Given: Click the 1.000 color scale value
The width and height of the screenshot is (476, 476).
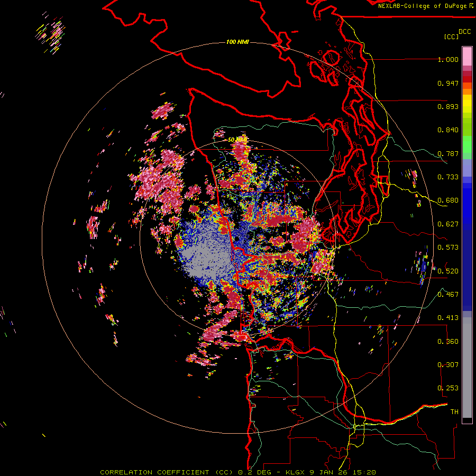Looking at the screenshot, I should pyautogui.click(x=448, y=60).
